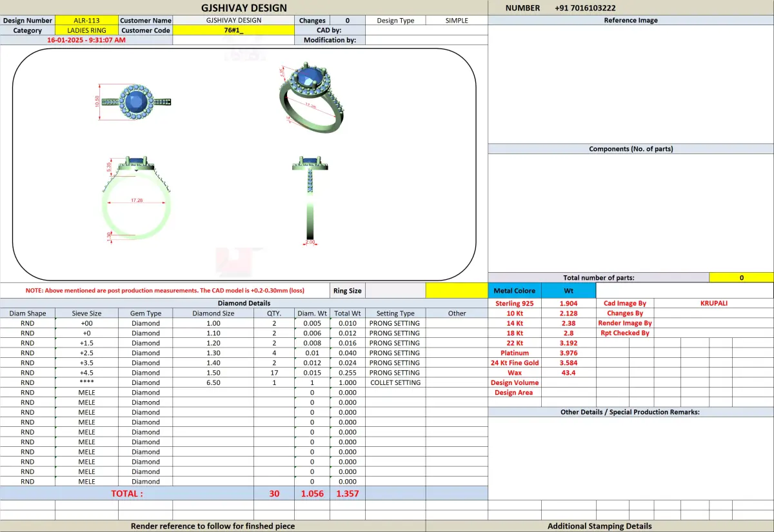
Task: Click the total 1.056 diamond weight cell
Action: click(312, 493)
